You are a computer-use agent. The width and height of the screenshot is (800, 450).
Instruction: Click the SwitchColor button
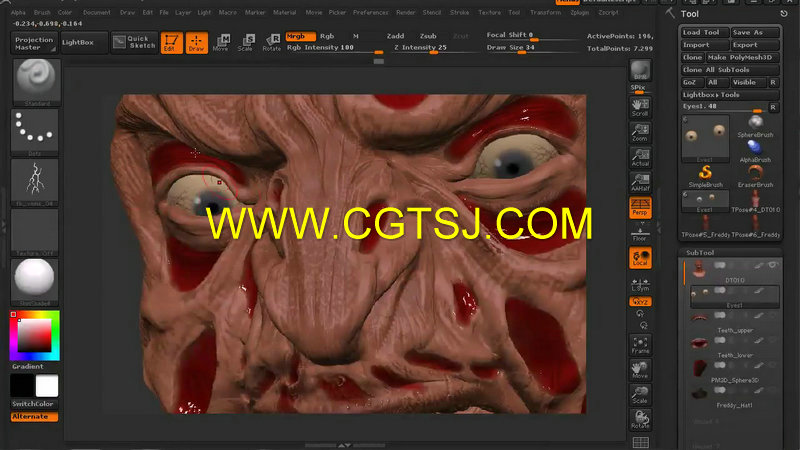point(34,404)
